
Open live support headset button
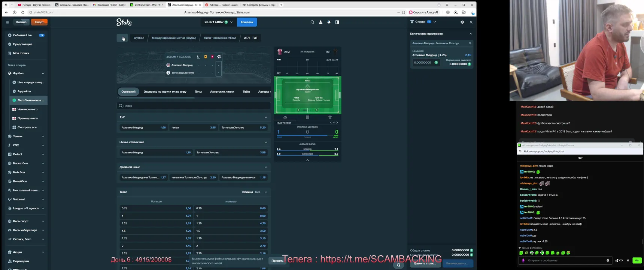coord(398,265)
